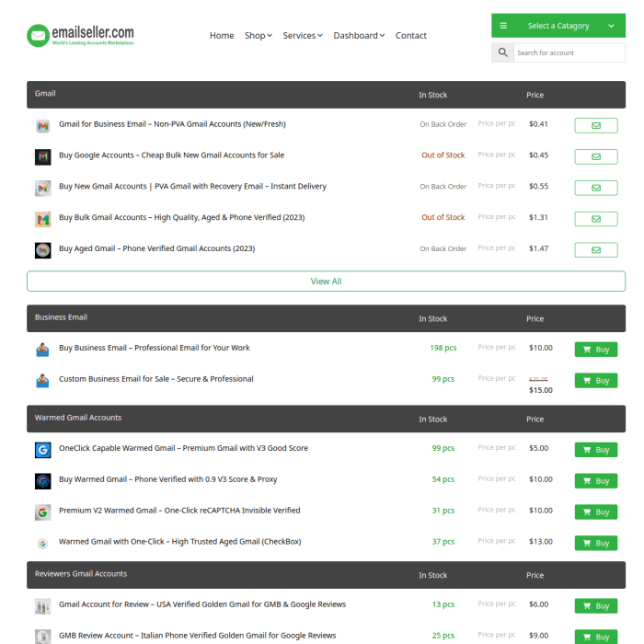Click thumbnail of Buy Aged Gmail
This screenshot has width=644, height=644.
[x=42, y=250]
